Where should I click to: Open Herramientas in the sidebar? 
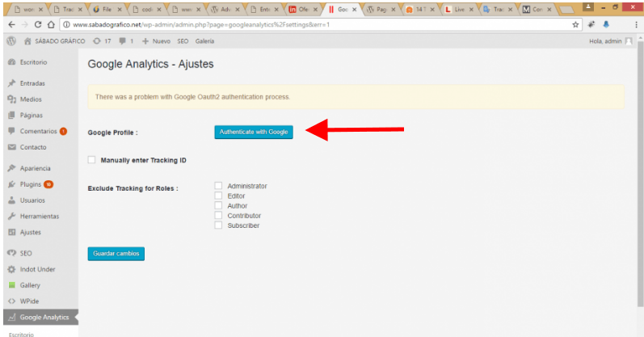tap(40, 216)
